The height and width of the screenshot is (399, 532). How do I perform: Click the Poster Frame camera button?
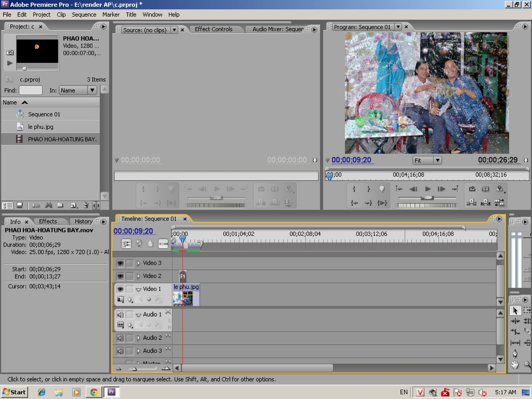pyautogui.click(x=10, y=52)
